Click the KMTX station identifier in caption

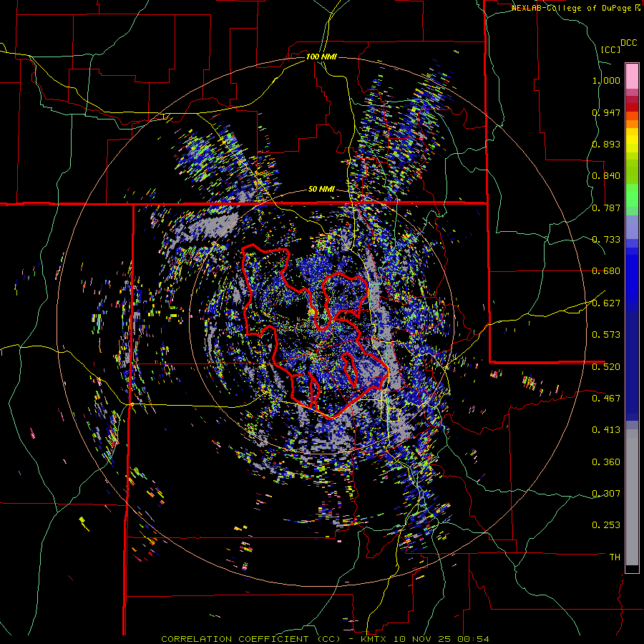point(374,639)
